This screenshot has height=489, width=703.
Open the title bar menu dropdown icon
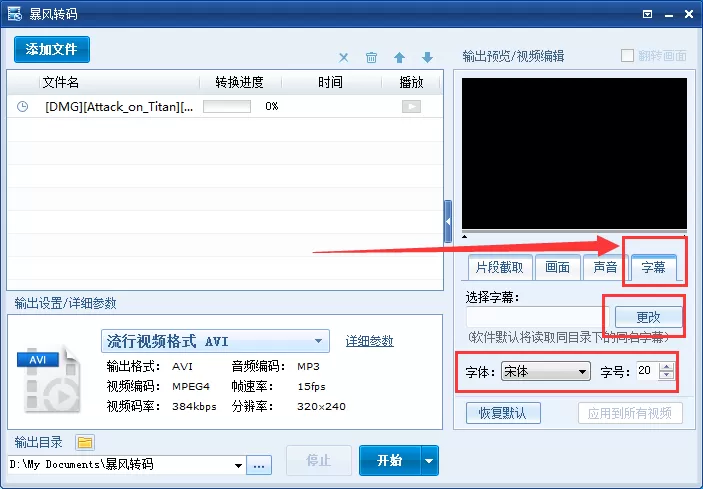click(x=647, y=14)
